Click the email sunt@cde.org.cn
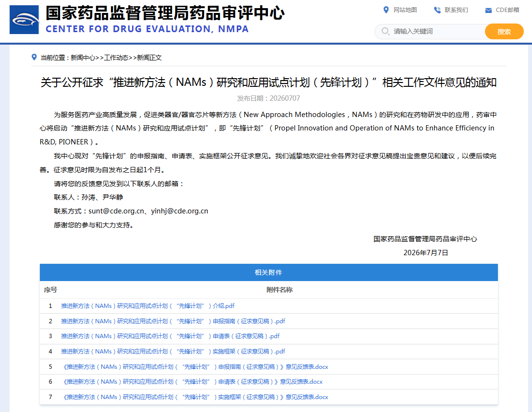The image size is (532, 412). [x=116, y=211]
